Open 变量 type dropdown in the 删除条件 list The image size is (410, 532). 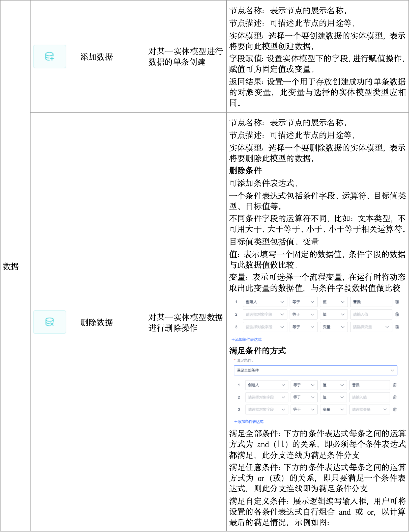click(x=334, y=327)
